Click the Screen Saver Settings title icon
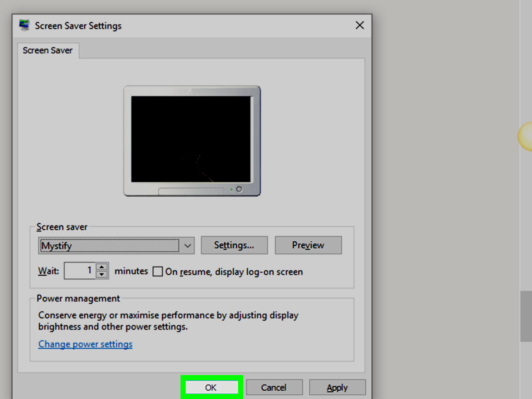This screenshot has width=532, height=399. coord(24,25)
